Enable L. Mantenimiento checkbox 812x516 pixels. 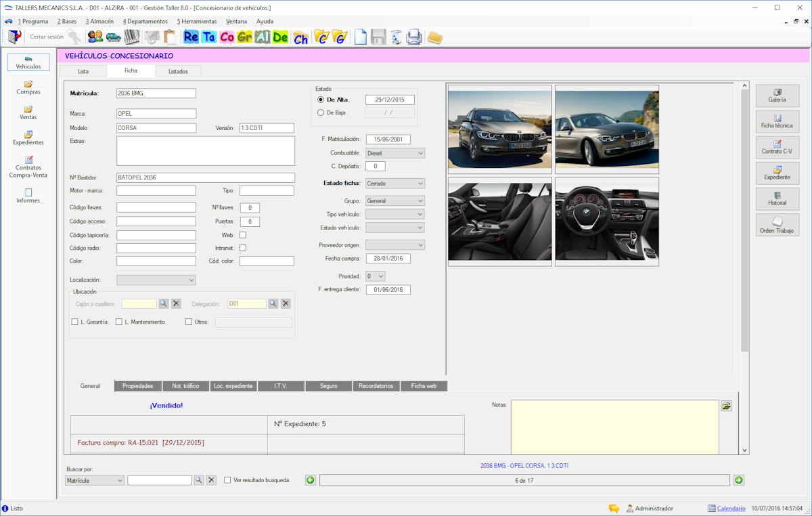[x=119, y=322]
